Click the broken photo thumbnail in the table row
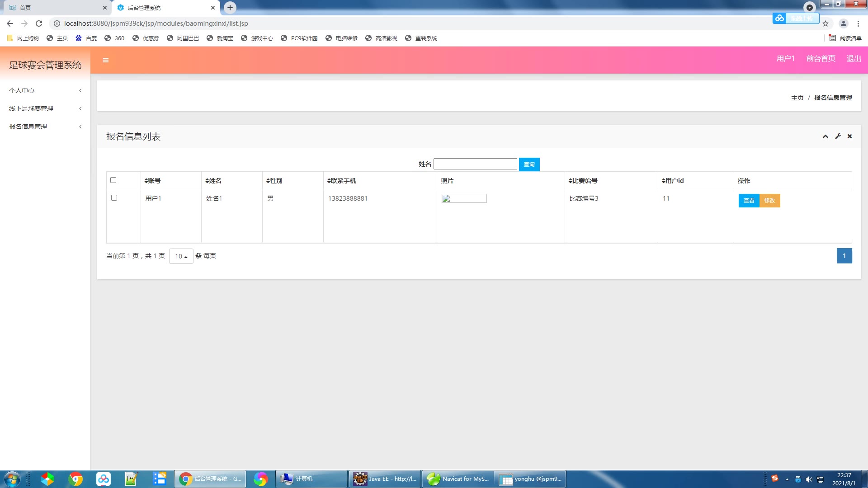The width and height of the screenshot is (868, 488). click(464, 198)
